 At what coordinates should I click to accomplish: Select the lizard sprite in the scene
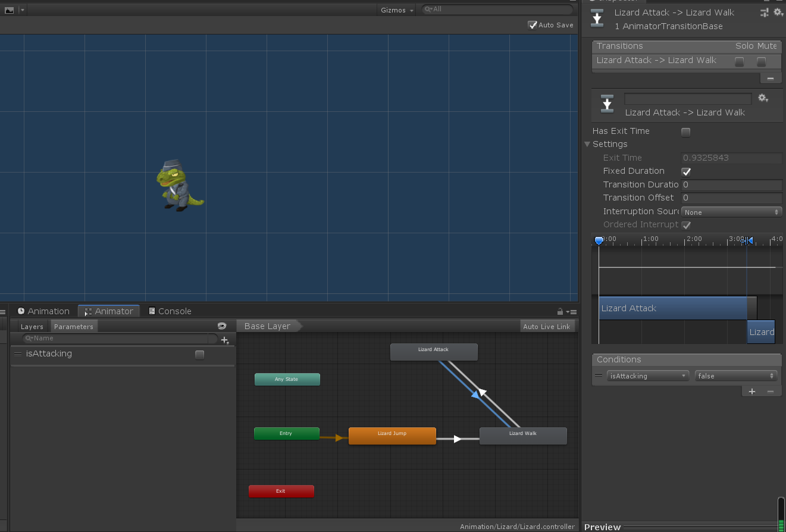(x=180, y=185)
